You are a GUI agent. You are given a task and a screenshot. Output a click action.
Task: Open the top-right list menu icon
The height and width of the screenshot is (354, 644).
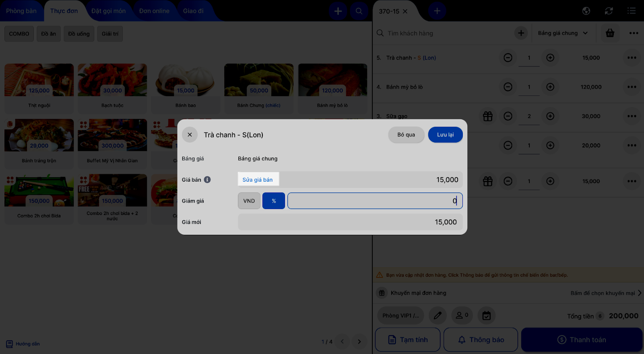(x=631, y=11)
